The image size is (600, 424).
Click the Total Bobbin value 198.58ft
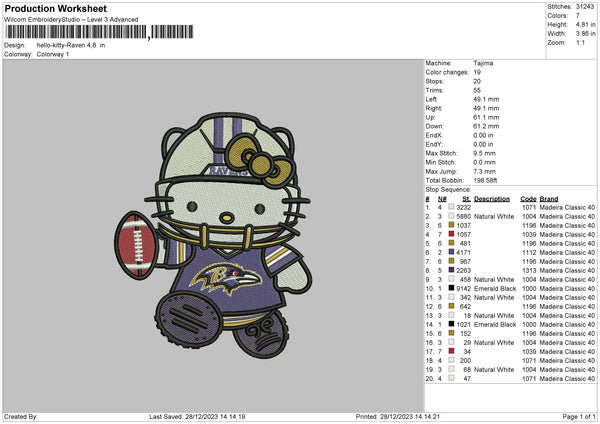(485, 180)
